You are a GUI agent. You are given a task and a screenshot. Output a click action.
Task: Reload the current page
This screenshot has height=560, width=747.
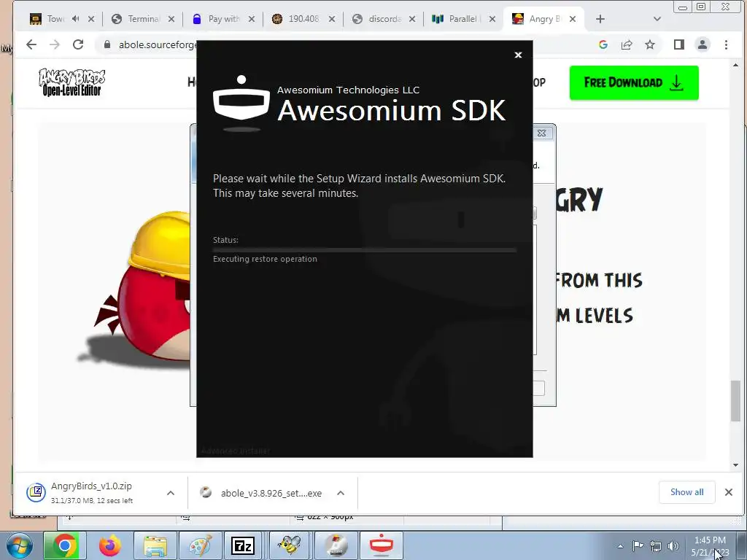[78, 44]
